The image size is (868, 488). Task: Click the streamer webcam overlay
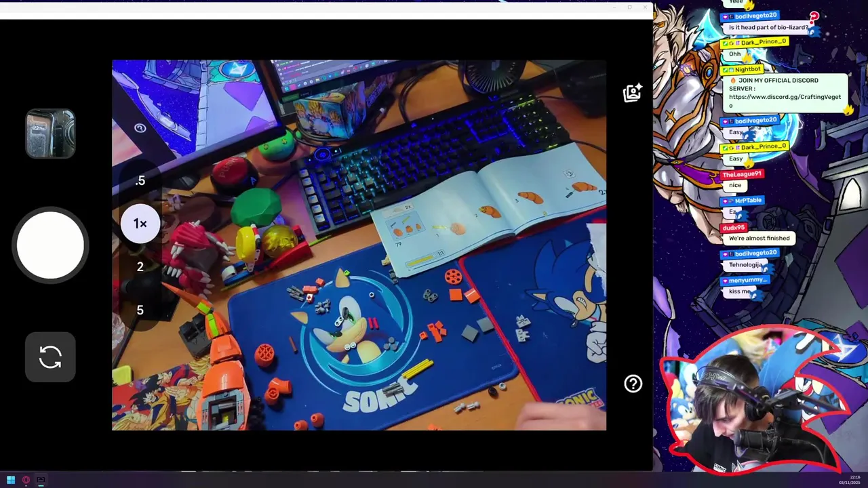coord(756,400)
